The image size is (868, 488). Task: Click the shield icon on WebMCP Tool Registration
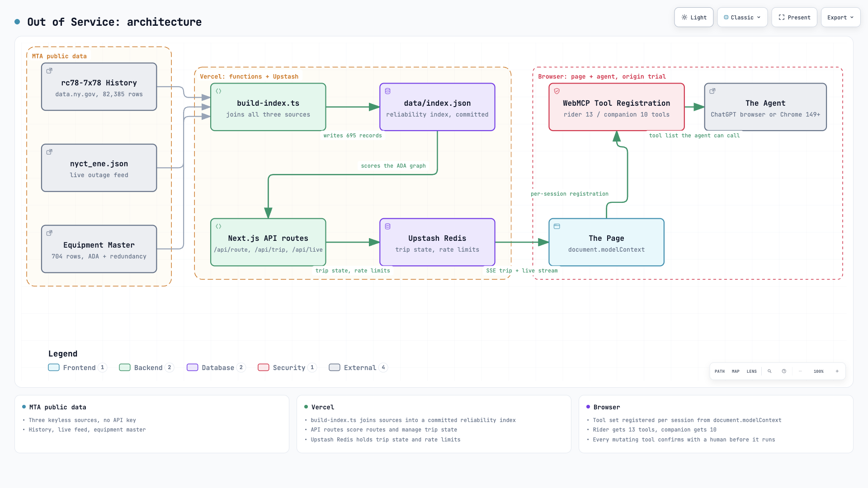(557, 91)
